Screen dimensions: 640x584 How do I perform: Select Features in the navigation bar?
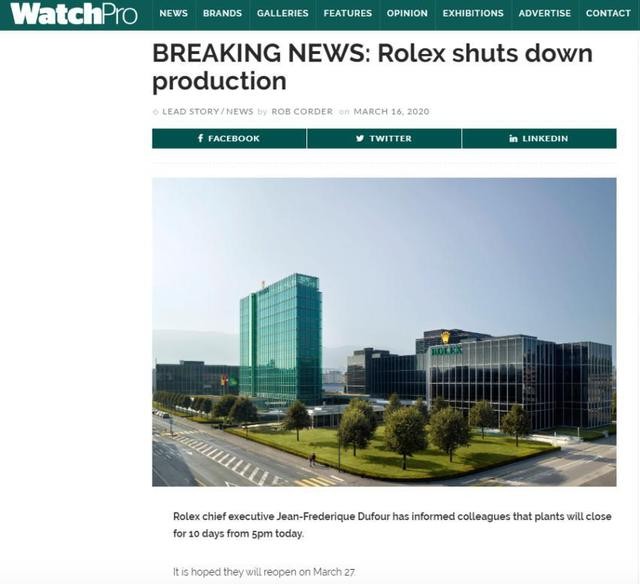click(348, 13)
